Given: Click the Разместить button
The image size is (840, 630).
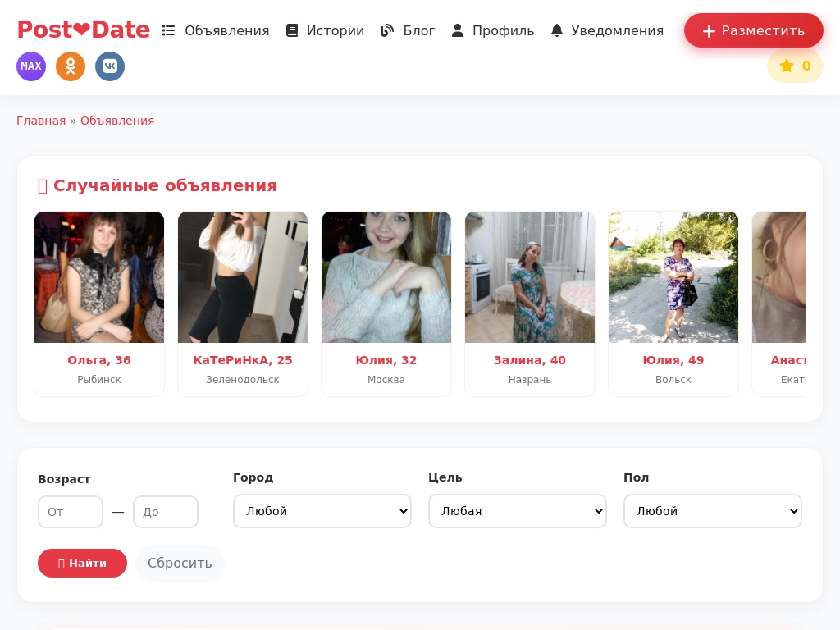Looking at the screenshot, I should [x=754, y=30].
